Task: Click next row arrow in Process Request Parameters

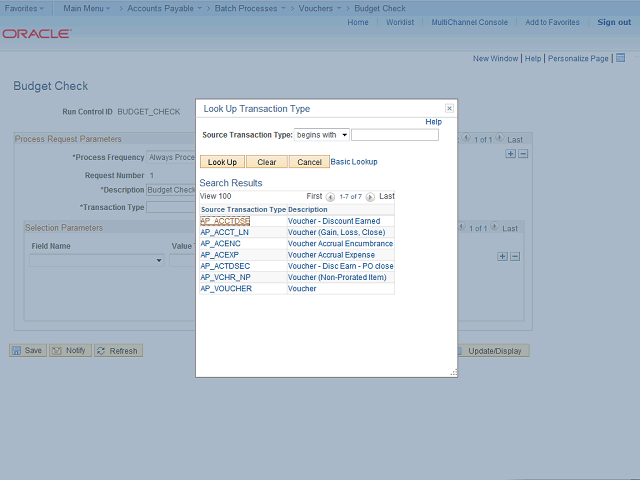Action: pos(499,138)
